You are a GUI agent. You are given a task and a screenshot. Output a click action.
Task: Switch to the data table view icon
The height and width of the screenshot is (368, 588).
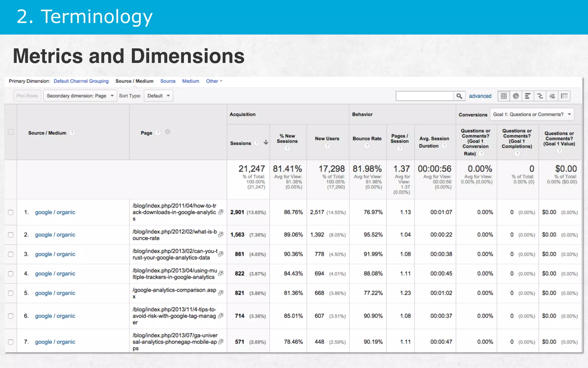(504, 96)
